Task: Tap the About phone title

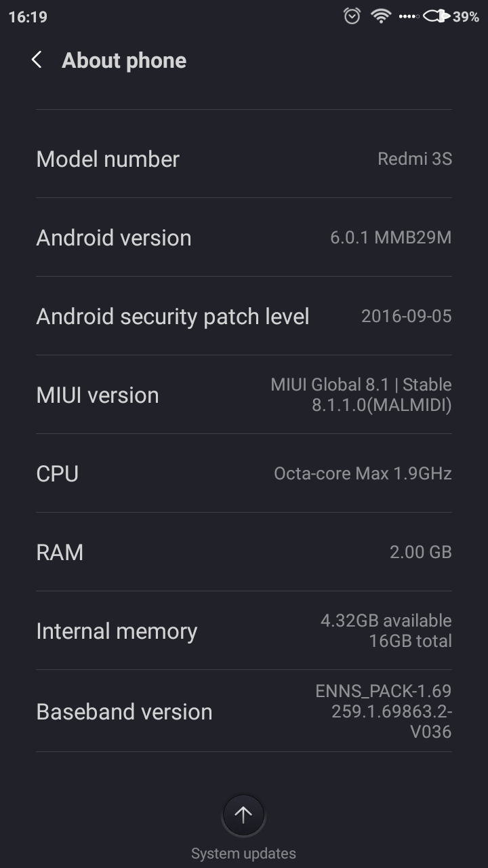Action: point(124,60)
